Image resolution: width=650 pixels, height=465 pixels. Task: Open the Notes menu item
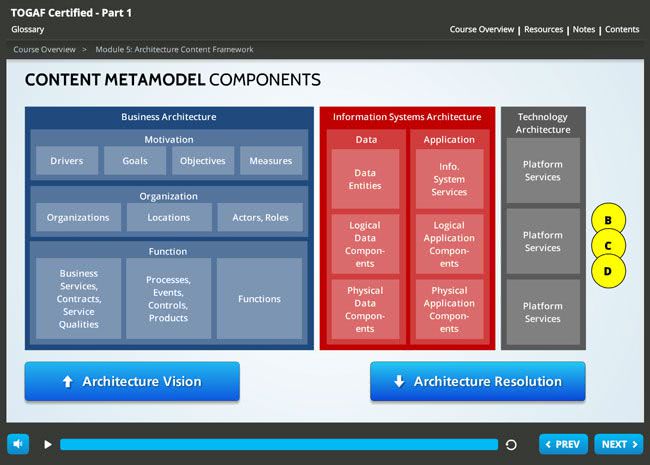click(584, 29)
